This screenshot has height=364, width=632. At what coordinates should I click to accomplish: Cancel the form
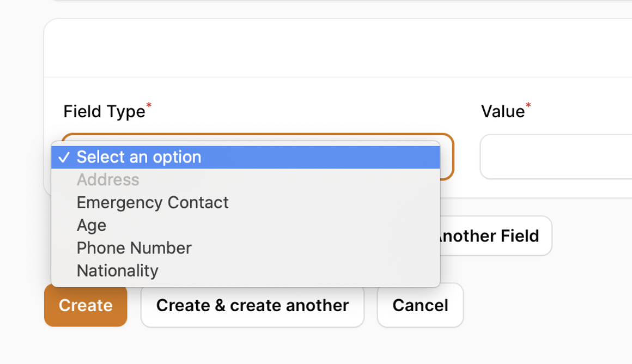pyautogui.click(x=420, y=305)
